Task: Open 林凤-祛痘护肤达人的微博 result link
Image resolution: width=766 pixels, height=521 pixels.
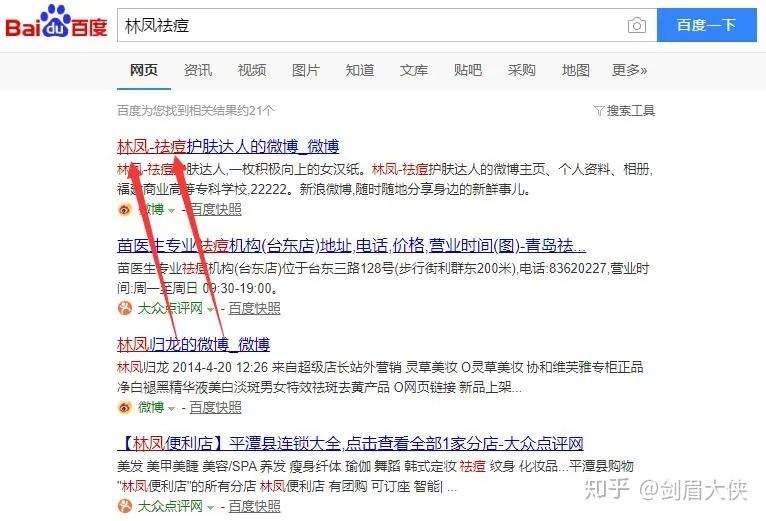Action: [228, 146]
